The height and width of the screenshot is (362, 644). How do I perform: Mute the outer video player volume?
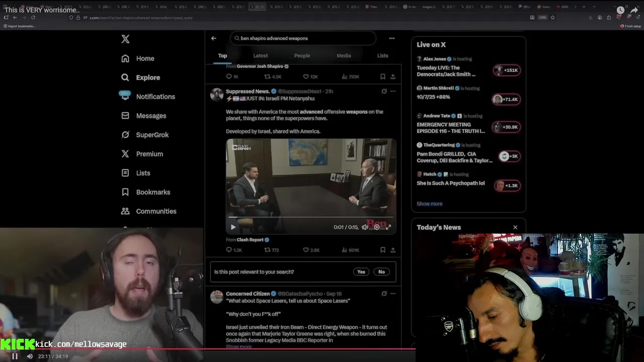tap(30, 356)
